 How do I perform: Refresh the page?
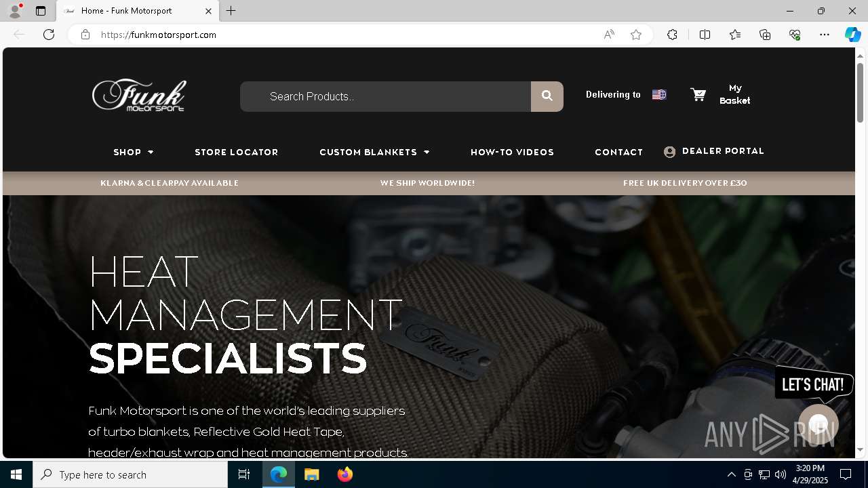[49, 35]
